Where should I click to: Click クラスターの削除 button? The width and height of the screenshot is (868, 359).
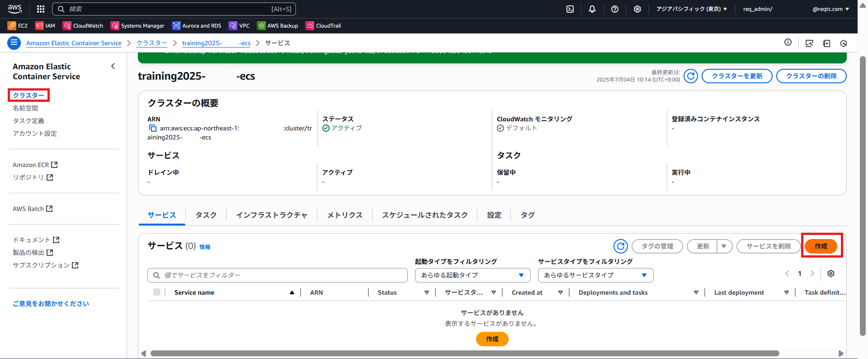point(811,76)
